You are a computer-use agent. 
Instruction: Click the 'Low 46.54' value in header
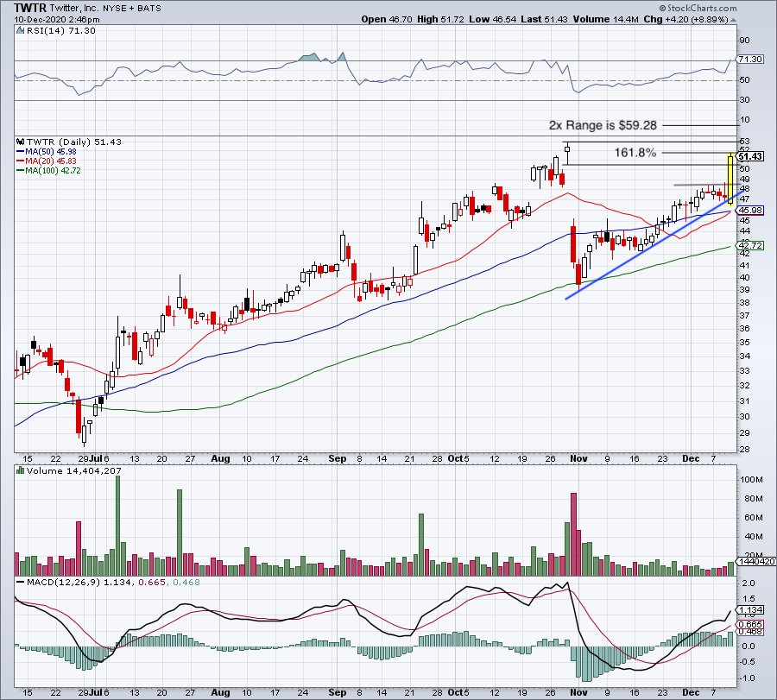coord(493,19)
